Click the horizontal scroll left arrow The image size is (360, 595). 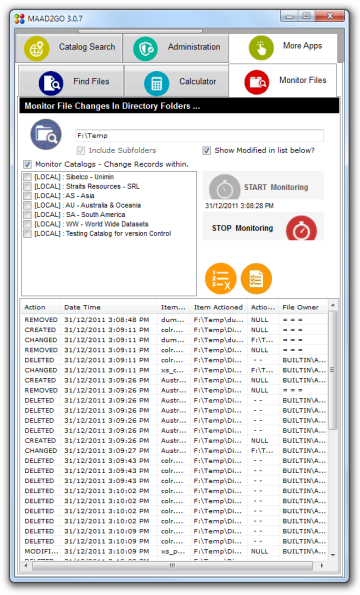(x=26, y=566)
